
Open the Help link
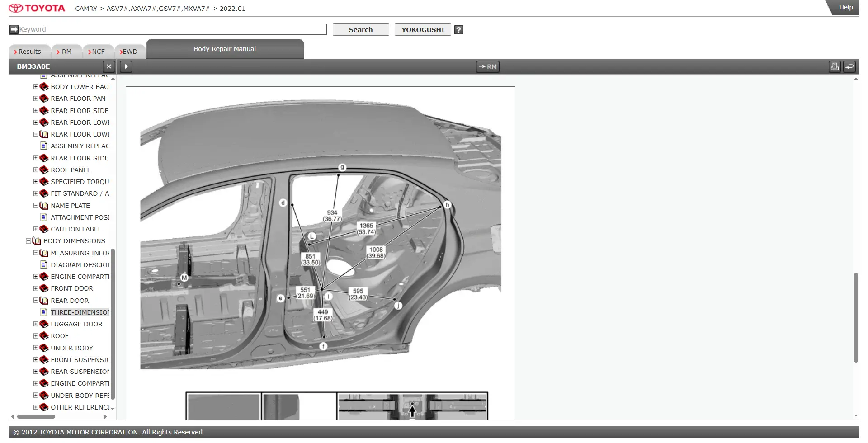click(846, 7)
